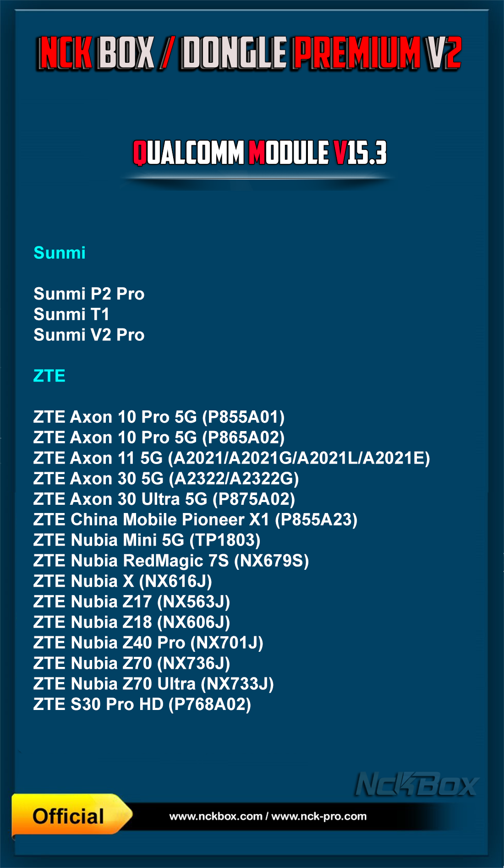Viewport: 504px width, 868px height.
Task: Click the NckBox logo watermark
Action: [x=416, y=785]
